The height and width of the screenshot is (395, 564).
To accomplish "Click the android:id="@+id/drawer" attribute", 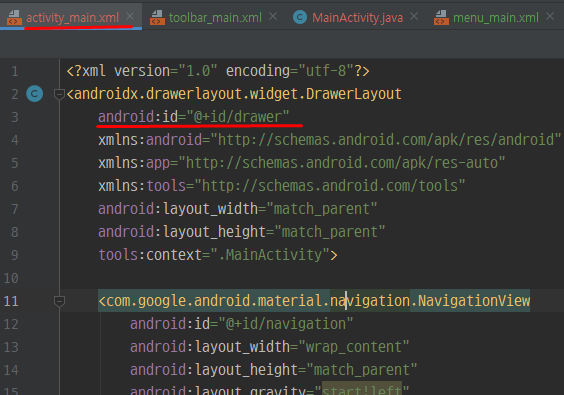I will coord(194,117).
